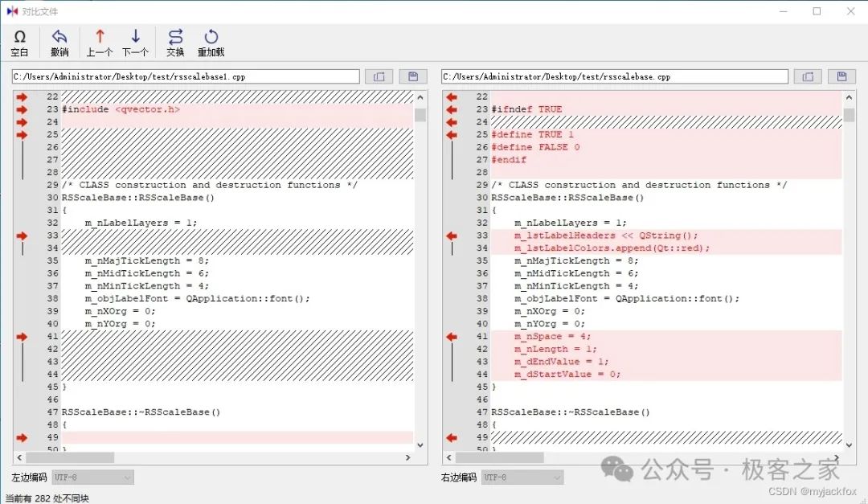Open the 左边编码 UTF-8 encoding dropdown

[93, 477]
